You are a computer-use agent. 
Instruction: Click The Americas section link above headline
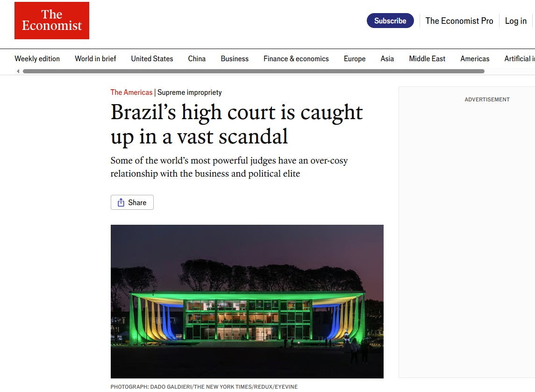pos(131,93)
